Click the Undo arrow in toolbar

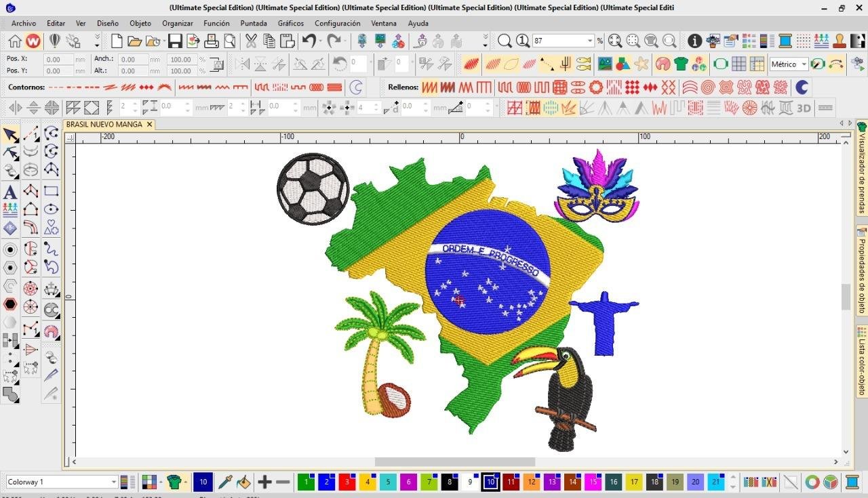coord(309,41)
